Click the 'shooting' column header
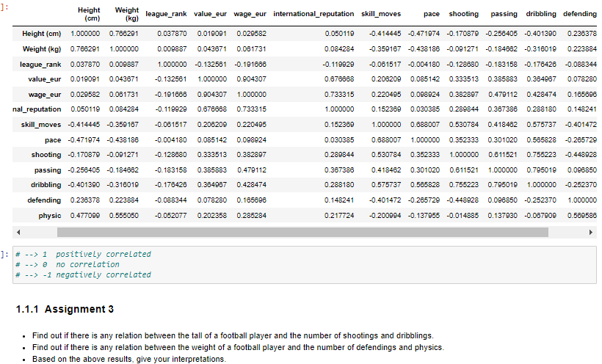This screenshot has height=364, width=602. [x=464, y=14]
